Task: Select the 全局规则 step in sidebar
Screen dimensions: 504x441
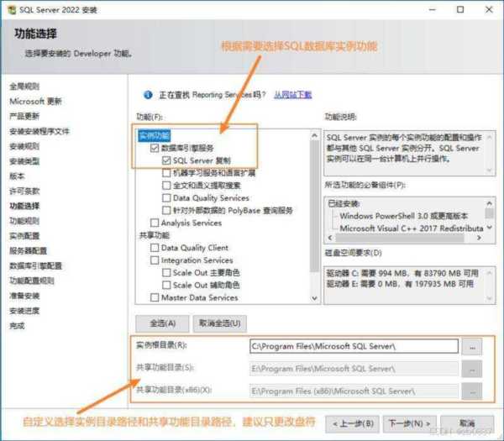Action: [24, 87]
